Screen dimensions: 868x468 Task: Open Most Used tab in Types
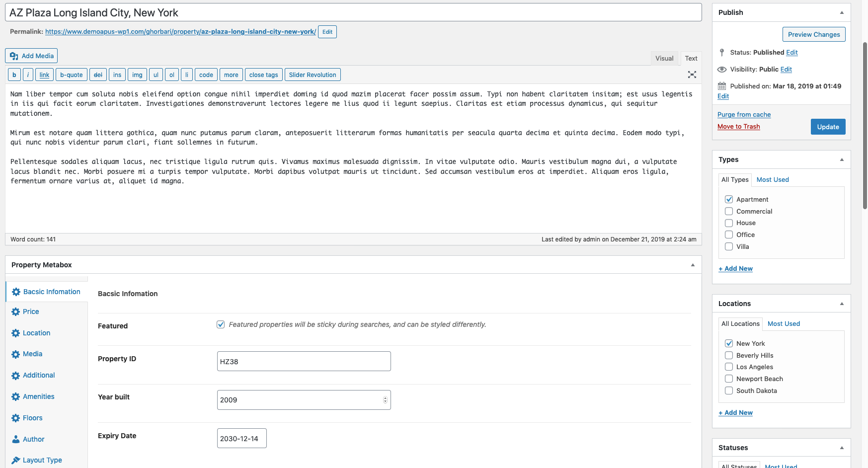773,179
